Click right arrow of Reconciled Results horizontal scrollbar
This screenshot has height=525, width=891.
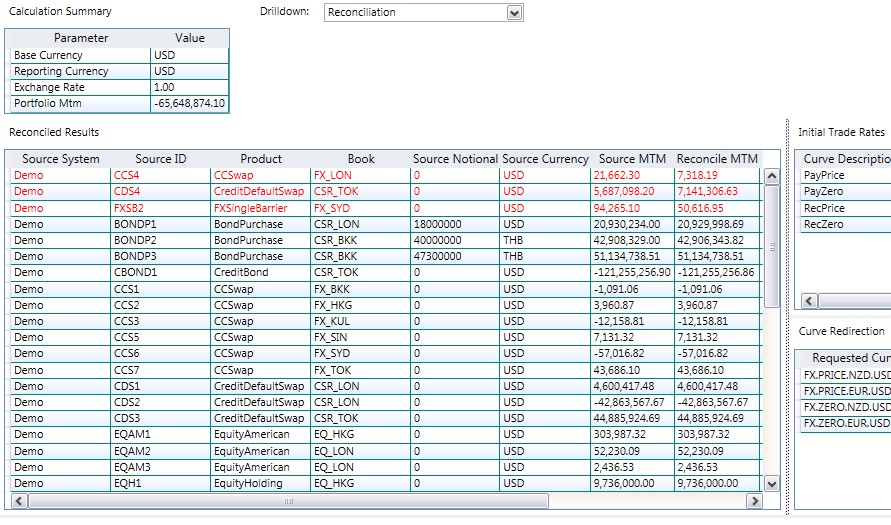point(754,501)
